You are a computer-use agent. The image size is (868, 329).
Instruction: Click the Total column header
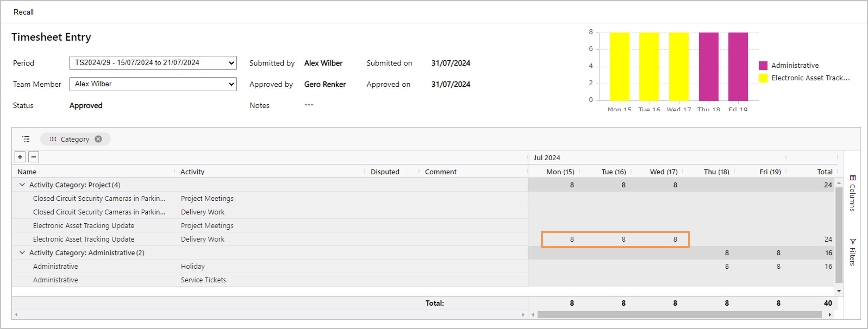(x=824, y=172)
